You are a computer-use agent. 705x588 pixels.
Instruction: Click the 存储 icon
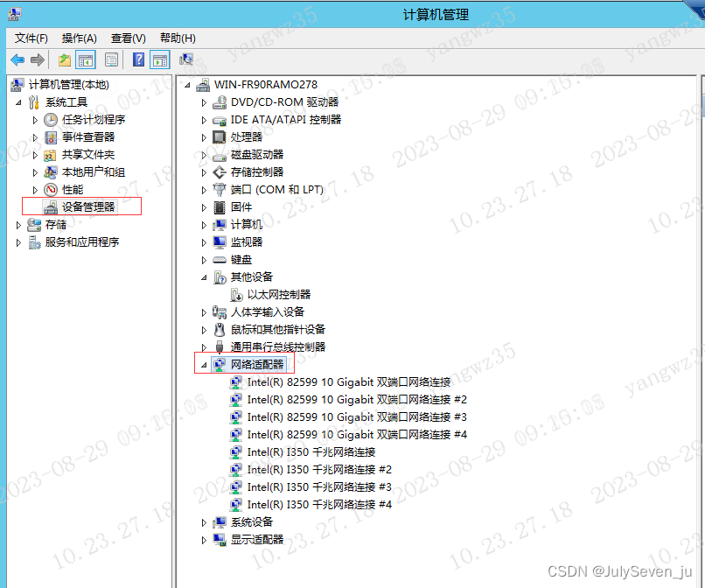(x=34, y=225)
